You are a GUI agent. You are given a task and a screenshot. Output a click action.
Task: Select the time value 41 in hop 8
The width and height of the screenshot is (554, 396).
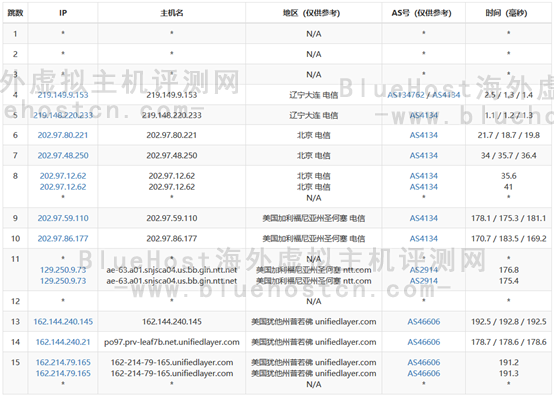(x=508, y=187)
